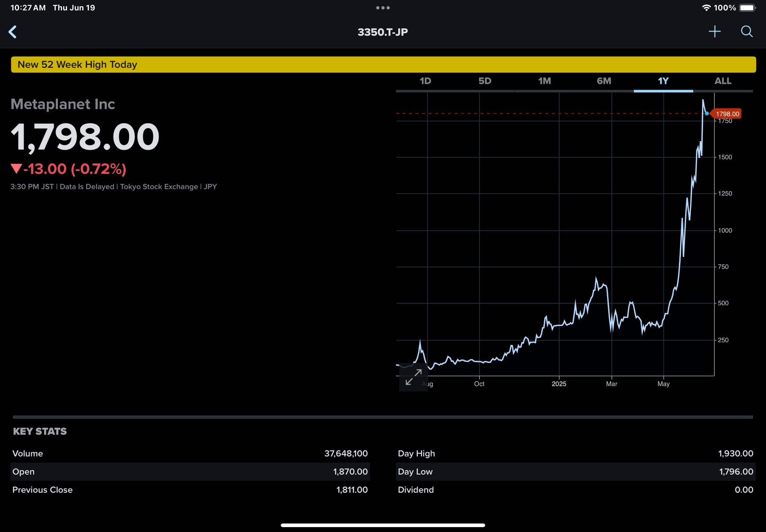766x532 pixels.
Task: Switch chart to the 1M range
Action: (545, 81)
